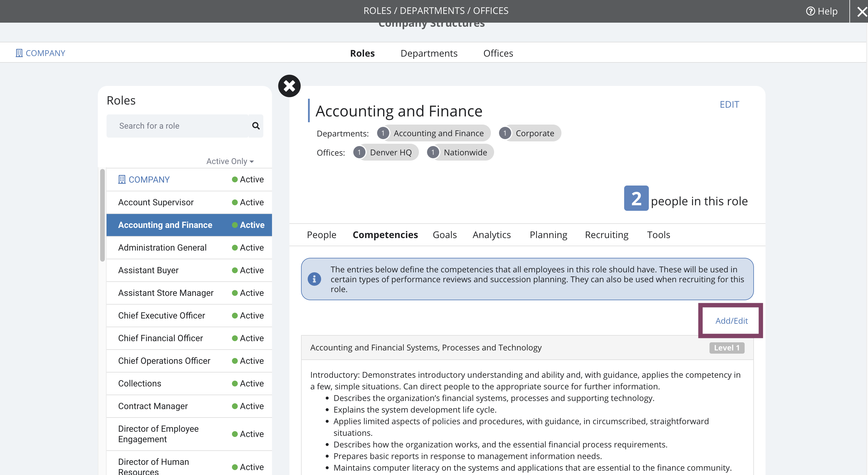Open the Competencies tab

[x=385, y=235]
